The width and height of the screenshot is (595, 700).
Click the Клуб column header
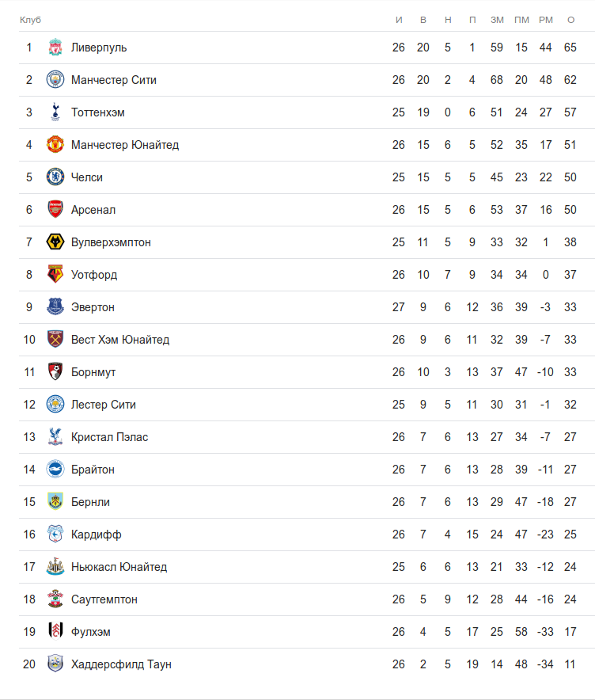click(30, 19)
